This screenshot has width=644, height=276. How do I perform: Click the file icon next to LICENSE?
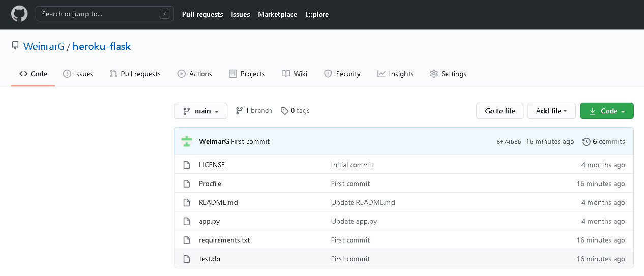pyautogui.click(x=186, y=165)
